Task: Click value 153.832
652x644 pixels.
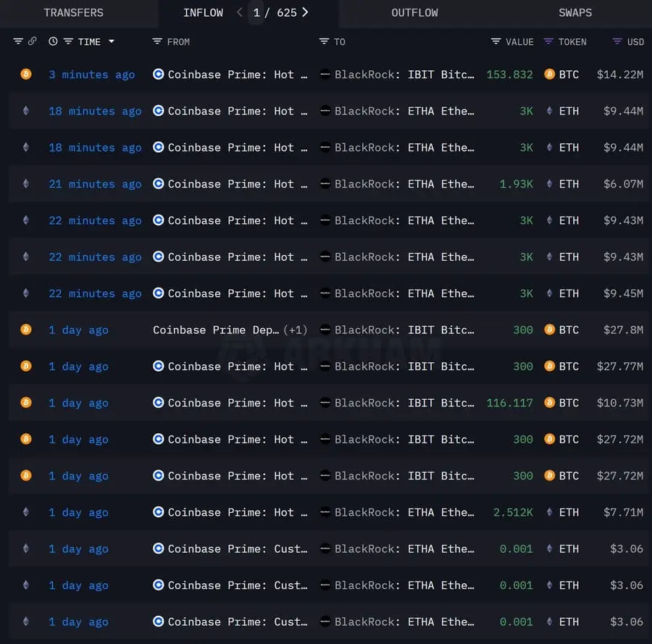Action: [x=509, y=75]
